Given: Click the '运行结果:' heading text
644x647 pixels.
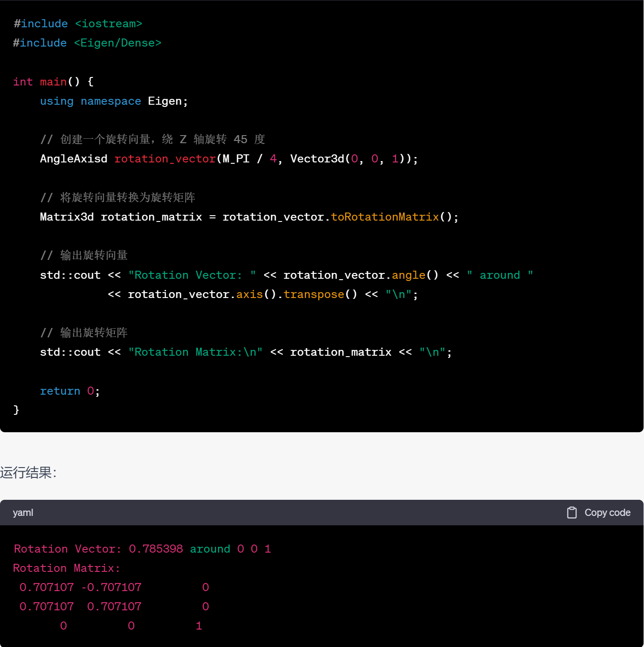Looking at the screenshot, I should pyautogui.click(x=28, y=472).
